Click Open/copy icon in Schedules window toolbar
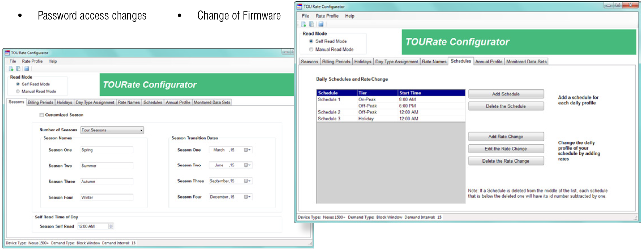Screen dimensions: 644x251 tap(311, 24)
